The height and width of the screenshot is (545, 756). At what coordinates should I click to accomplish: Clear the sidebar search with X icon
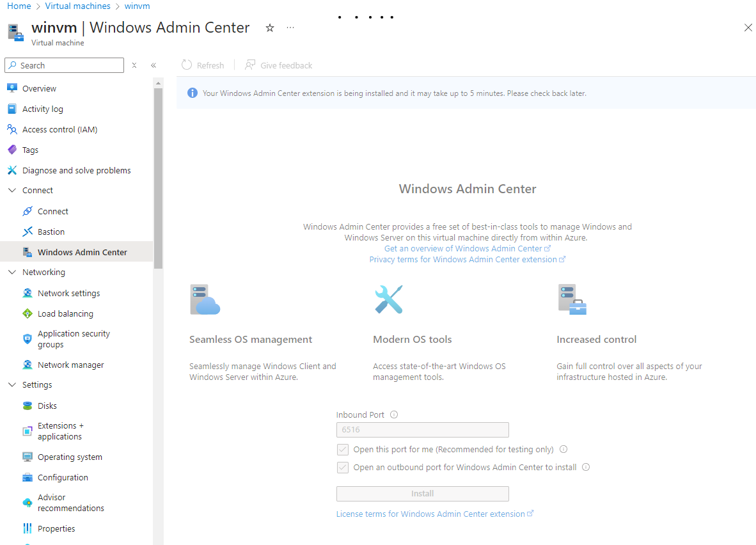click(x=134, y=65)
